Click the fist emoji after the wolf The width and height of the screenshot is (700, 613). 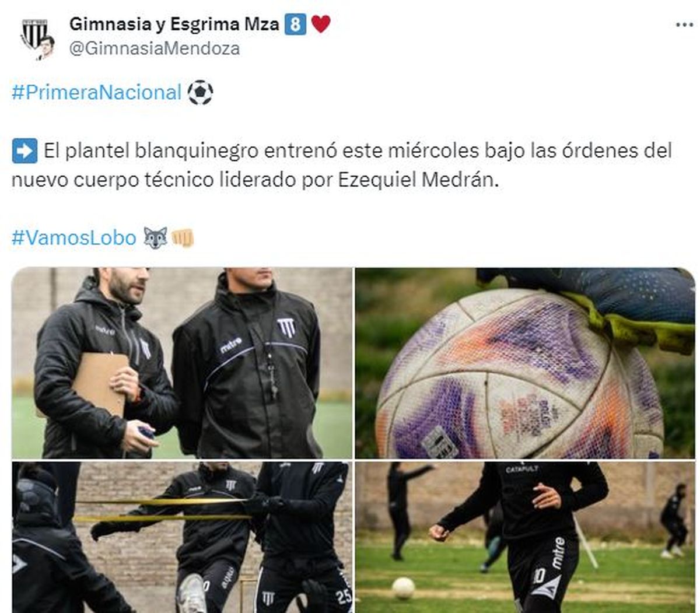[182, 237]
